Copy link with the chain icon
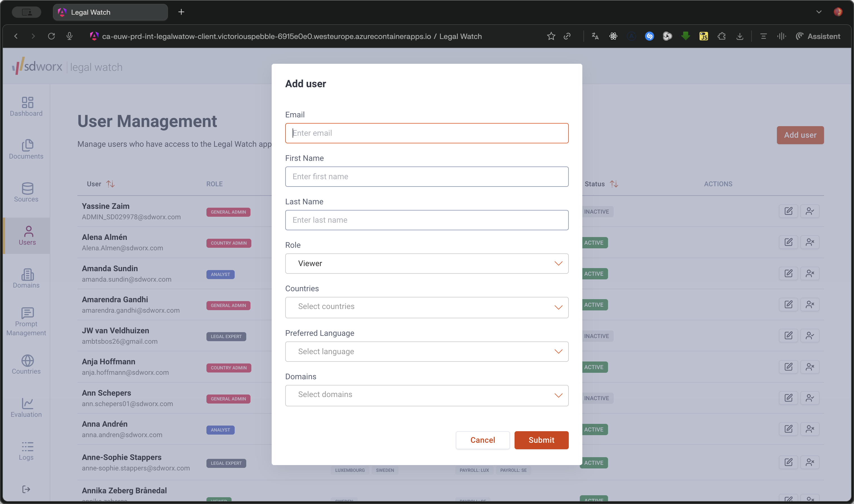Image resolution: width=854 pixels, height=504 pixels. pyautogui.click(x=567, y=36)
